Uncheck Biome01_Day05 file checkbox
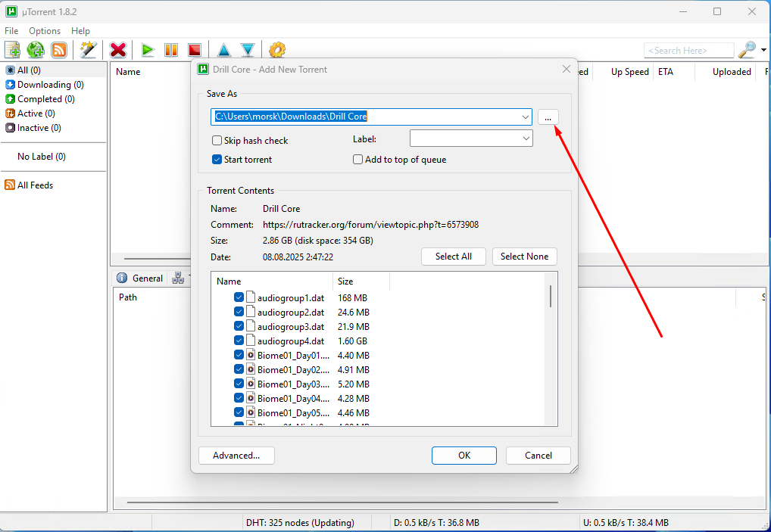Viewport: 771px width, 532px height. point(239,412)
